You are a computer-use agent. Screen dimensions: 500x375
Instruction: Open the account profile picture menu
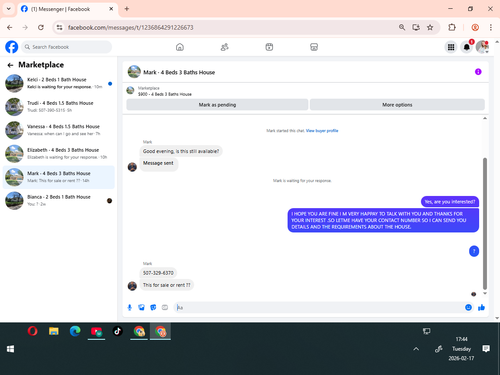coord(482,47)
